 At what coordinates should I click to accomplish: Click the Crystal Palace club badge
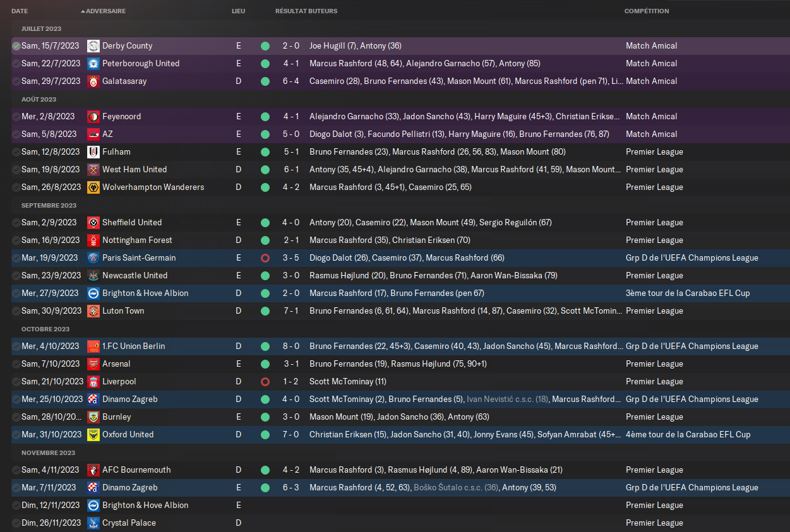[93, 523]
